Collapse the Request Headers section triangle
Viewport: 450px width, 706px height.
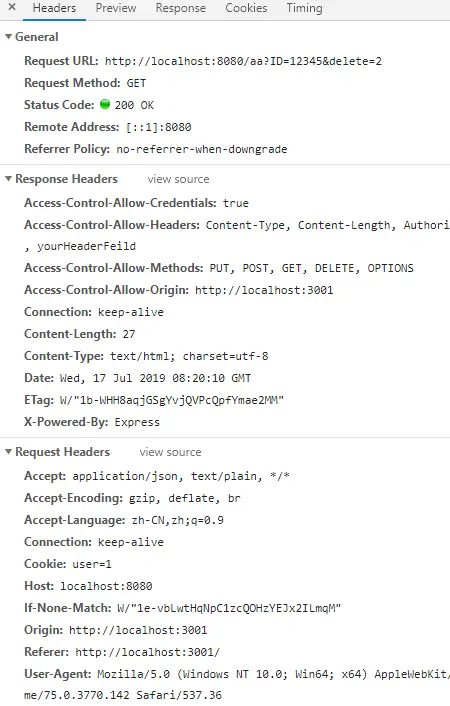point(8,452)
